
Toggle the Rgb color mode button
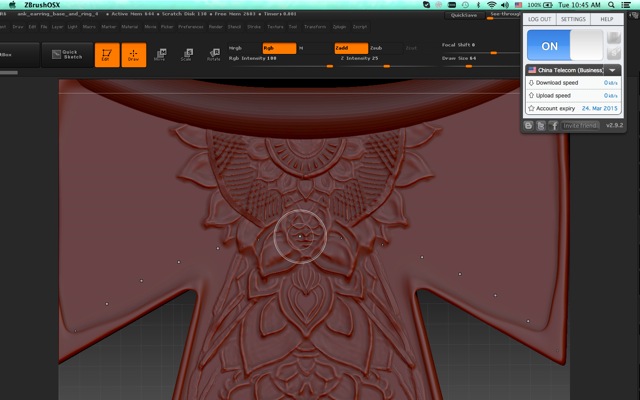279,48
